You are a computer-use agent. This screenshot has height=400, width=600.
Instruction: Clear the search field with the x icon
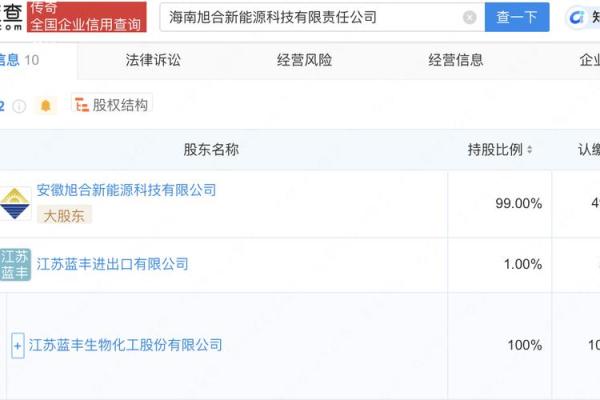coord(470,17)
